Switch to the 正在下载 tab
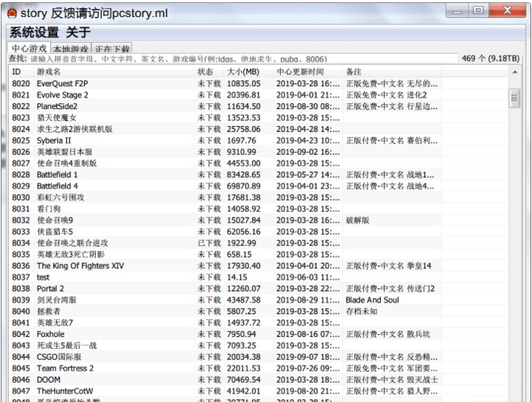The height and width of the screenshot is (402, 532). point(112,48)
